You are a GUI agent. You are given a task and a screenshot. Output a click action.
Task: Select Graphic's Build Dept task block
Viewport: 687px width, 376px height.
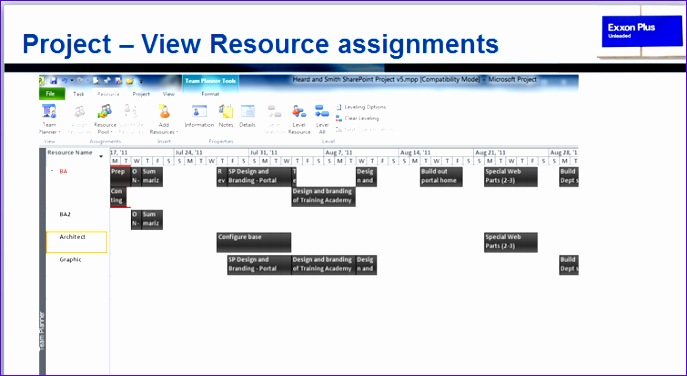569,265
